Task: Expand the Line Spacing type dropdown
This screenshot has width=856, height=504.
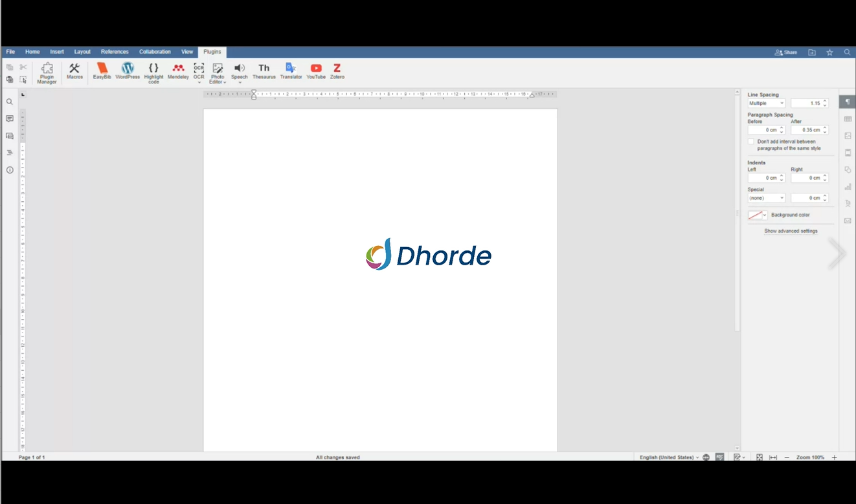Action: [766, 104]
